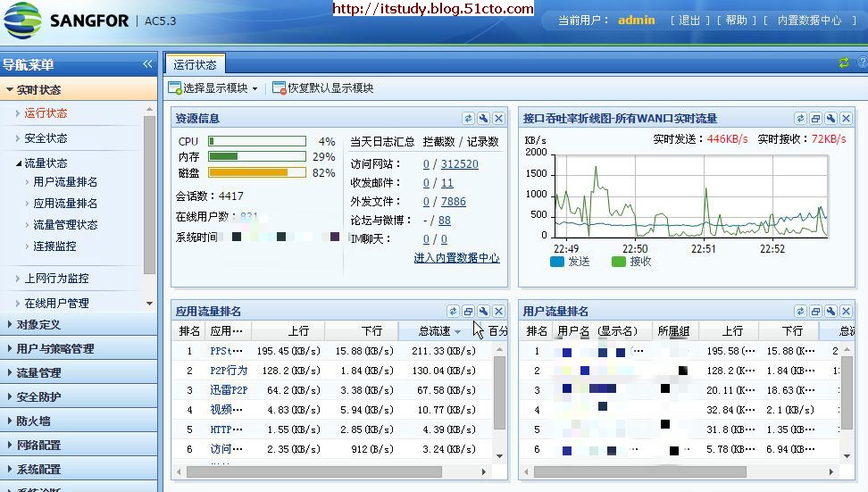Image resolution: width=868 pixels, height=492 pixels.
Task: Refresh the 用户流量排名 panel
Action: 800,312
